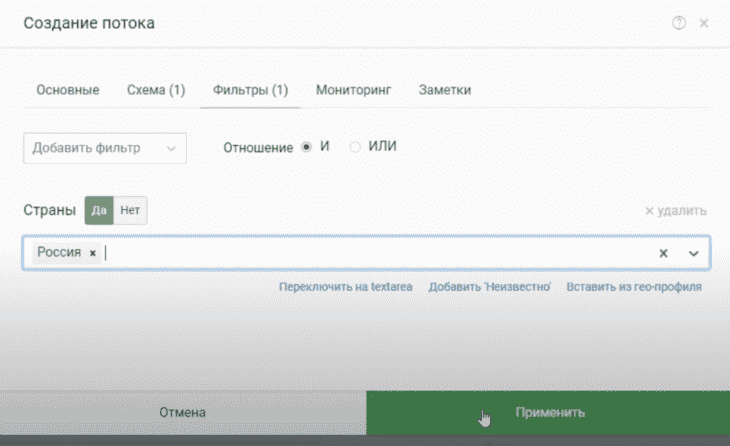730x446 pixels.
Task: Open the help question-mark icon
Action: [679, 22]
